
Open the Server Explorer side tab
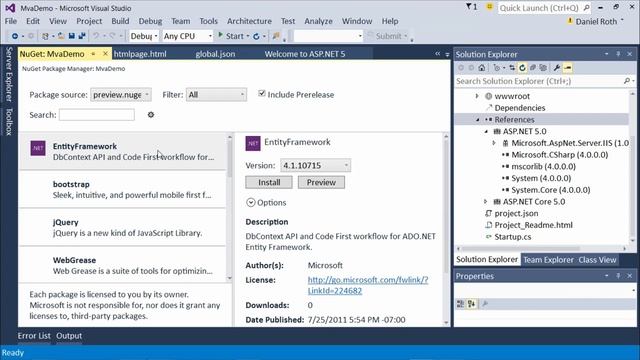click(9, 74)
